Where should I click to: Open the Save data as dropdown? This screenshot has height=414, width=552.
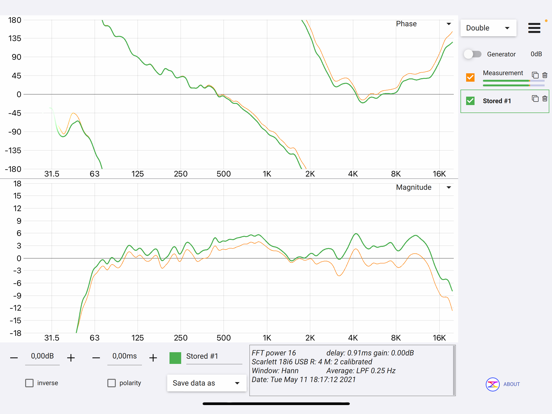[206, 383]
